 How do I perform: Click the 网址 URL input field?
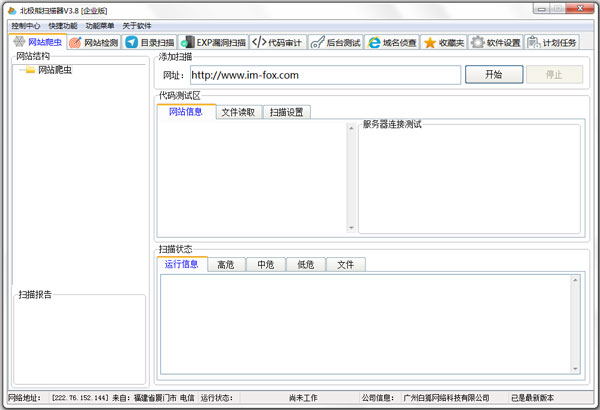tap(325, 75)
